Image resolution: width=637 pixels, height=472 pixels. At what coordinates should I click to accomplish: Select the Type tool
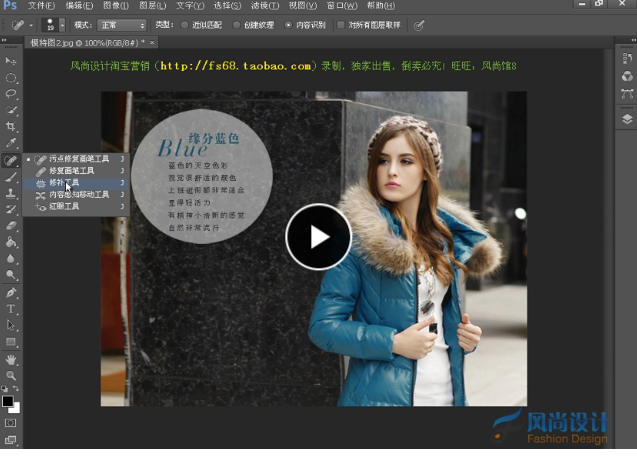(11, 309)
